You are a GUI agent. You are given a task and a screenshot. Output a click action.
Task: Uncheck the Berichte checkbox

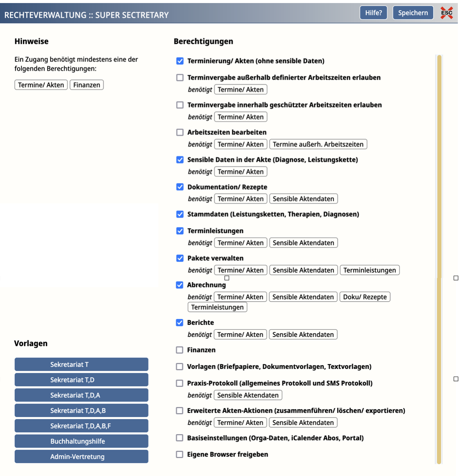[x=180, y=323]
